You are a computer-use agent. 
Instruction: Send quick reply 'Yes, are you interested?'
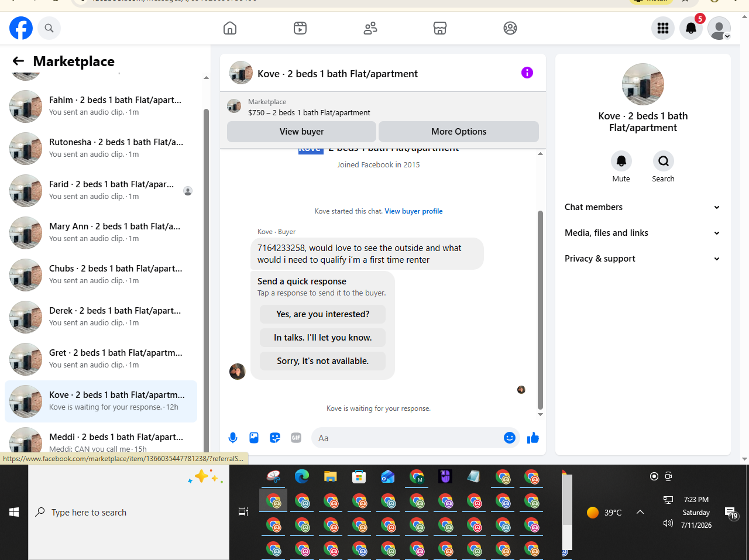323,314
